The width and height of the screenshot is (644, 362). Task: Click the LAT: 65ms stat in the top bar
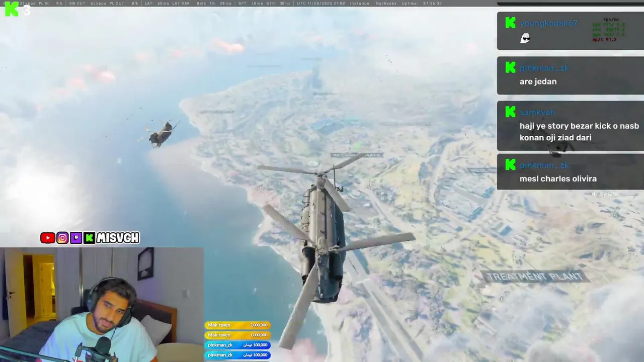(157, 4)
